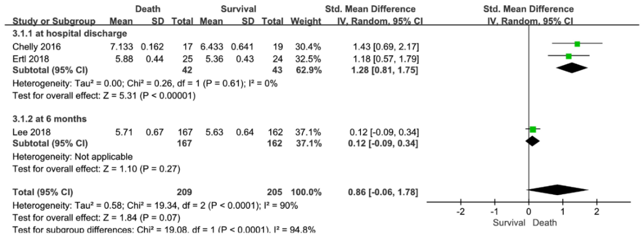Click green square marker for Ertl 2018
Image resolution: width=644 pixels, height=238 pixels.
(569, 56)
